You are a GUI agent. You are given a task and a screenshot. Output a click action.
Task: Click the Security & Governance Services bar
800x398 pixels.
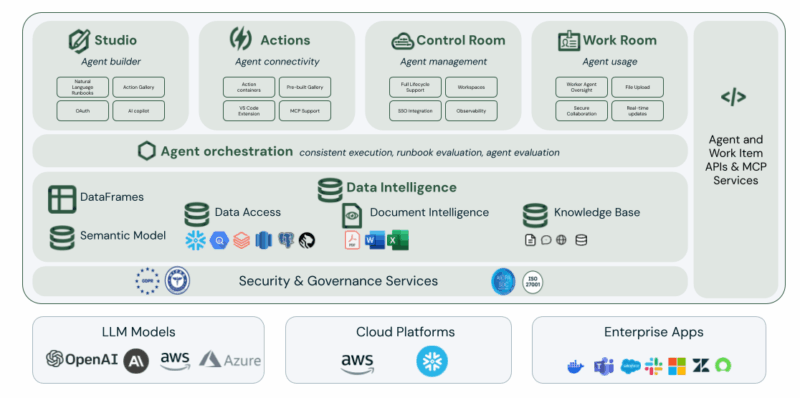point(360,281)
